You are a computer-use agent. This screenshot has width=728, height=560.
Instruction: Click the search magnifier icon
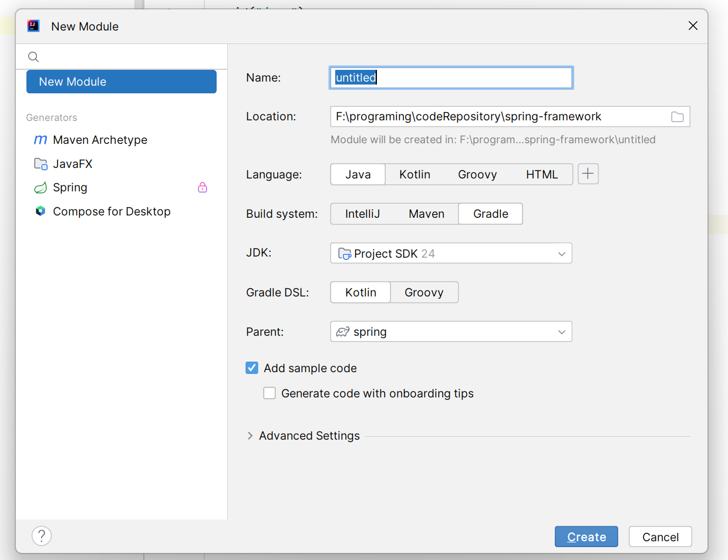click(x=33, y=57)
